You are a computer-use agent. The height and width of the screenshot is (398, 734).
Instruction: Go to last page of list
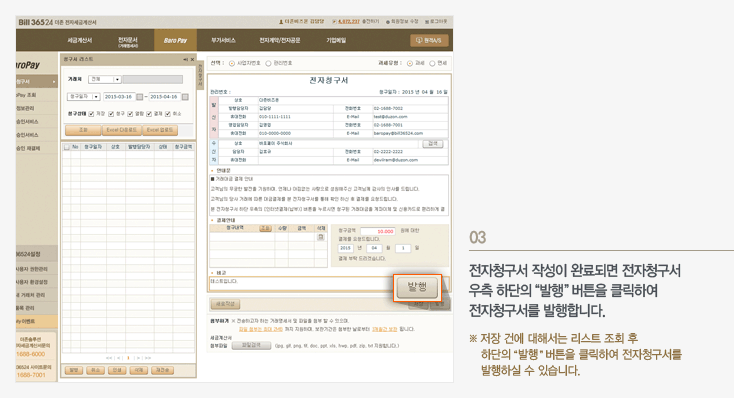click(x=148, y=358)
